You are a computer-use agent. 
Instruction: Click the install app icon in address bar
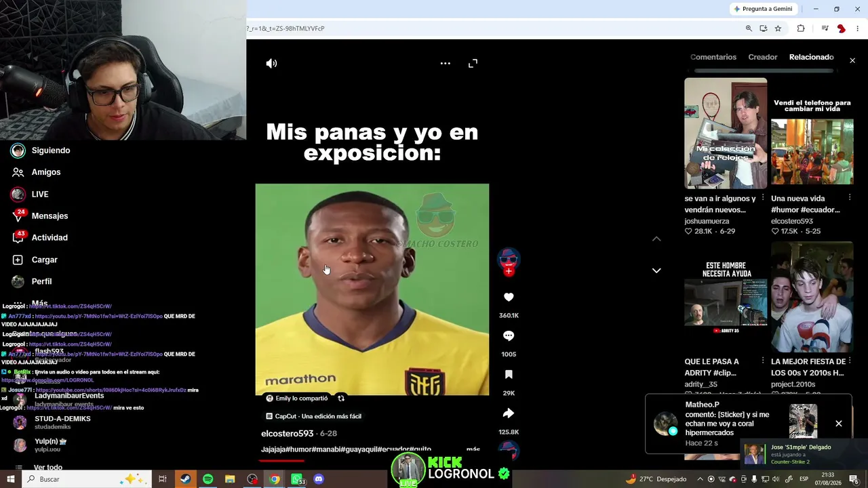764,28
